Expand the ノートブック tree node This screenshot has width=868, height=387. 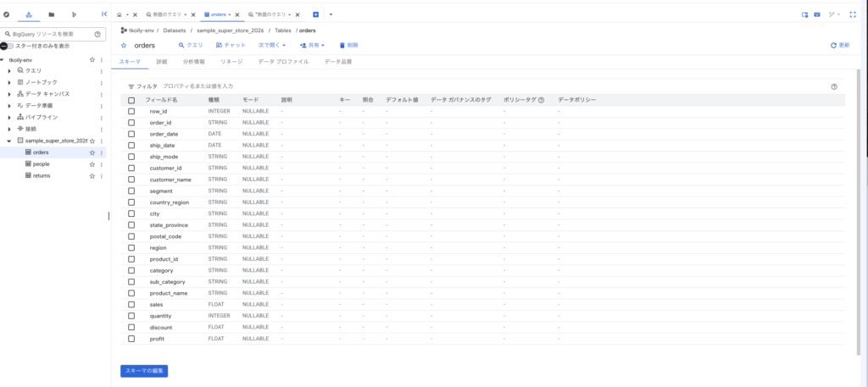click(x=9, y=82)
